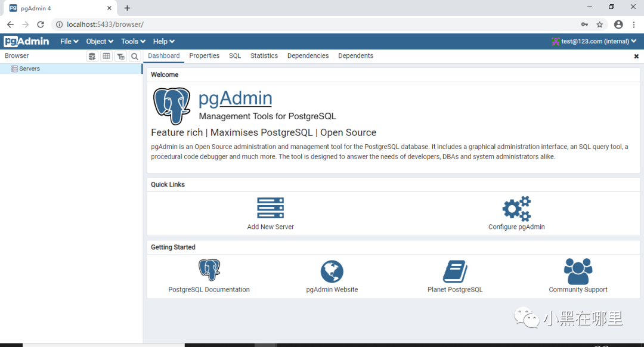Click the Configure pgAdmin link text
Image resolution: width=644 pixels, height=347 pixels.
pyautogui.click(x=516, y=227)
